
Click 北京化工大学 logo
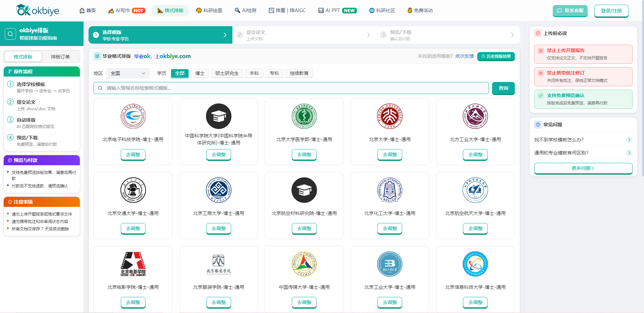tap(390, 190)
